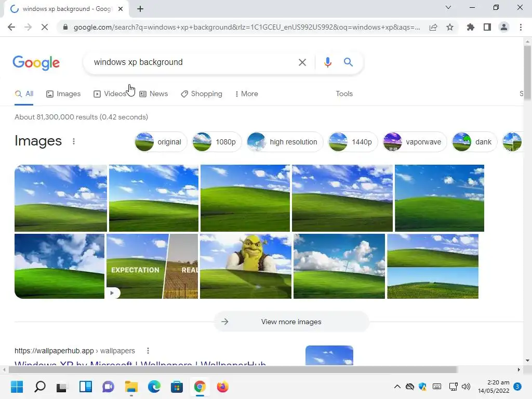Start voice search with microphone
This screenshot has width=532, height=399.
(x=327, y=62)
